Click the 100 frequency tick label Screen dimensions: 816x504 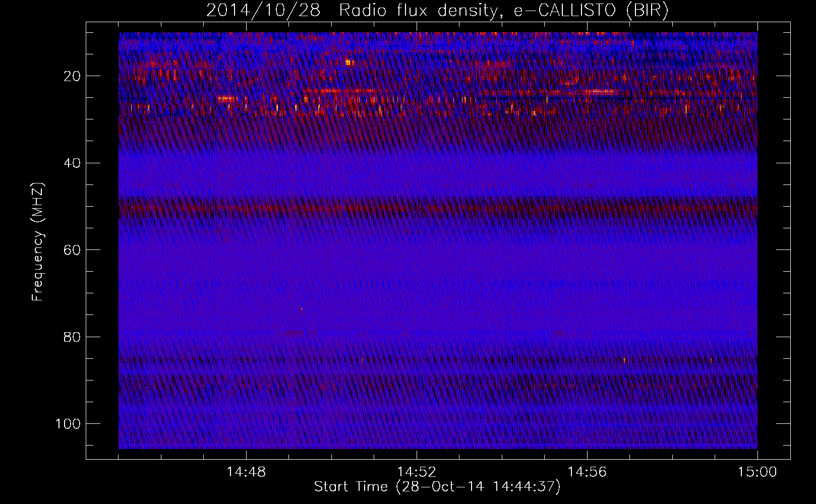(x=68, y=424)
